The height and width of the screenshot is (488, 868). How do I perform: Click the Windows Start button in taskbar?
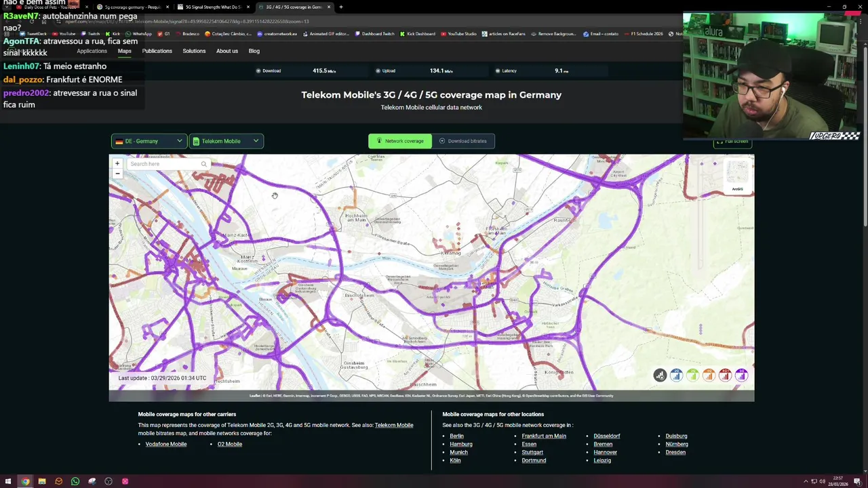click(9, 481)
